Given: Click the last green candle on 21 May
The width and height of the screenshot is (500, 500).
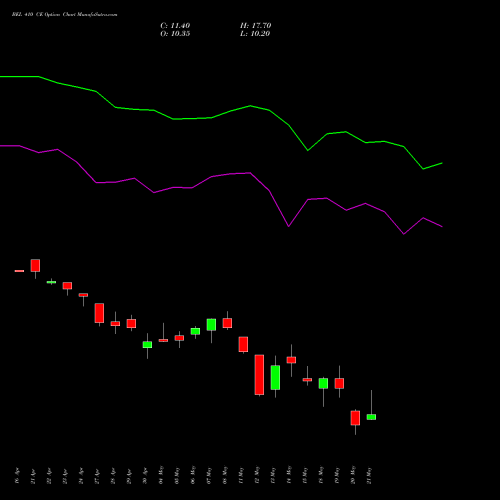Looking at the screenshot, I should (x=371, y=417).
